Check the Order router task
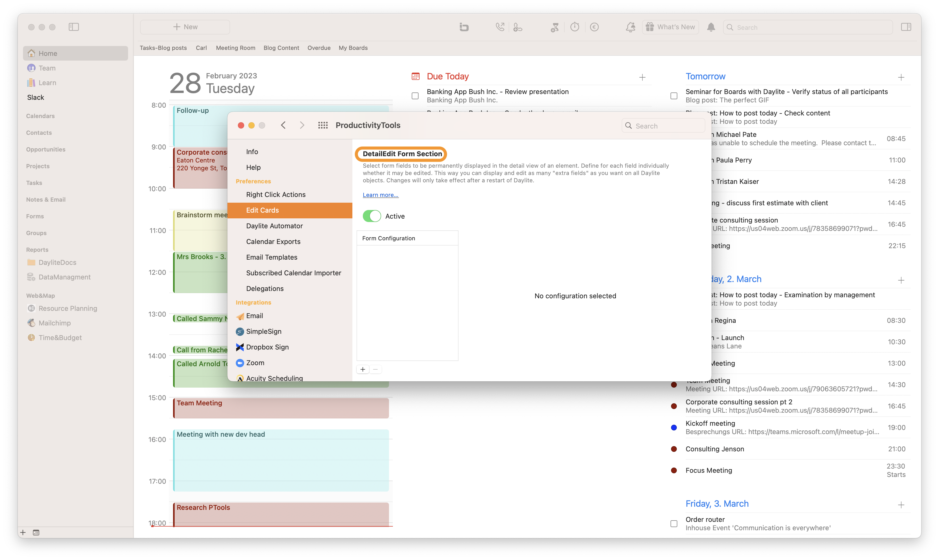Image resolution: width=939 pixels, height=560 pixels. (674, 524)
